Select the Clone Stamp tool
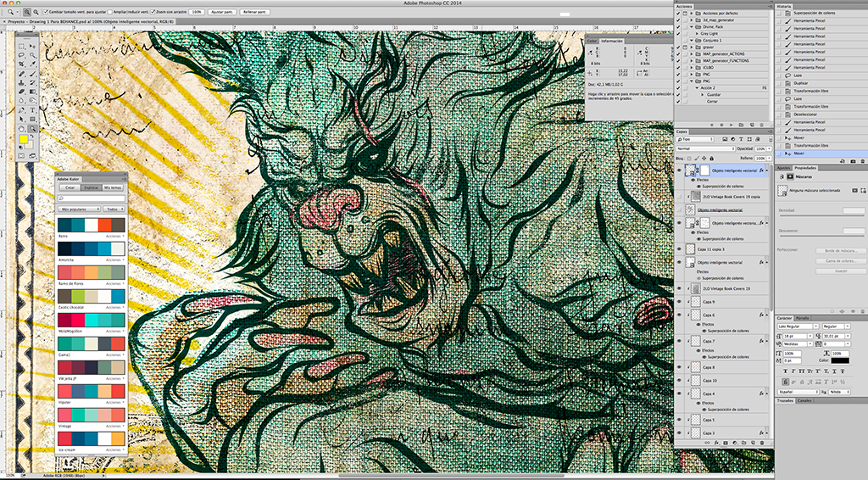868x480 pixels. 21,82
